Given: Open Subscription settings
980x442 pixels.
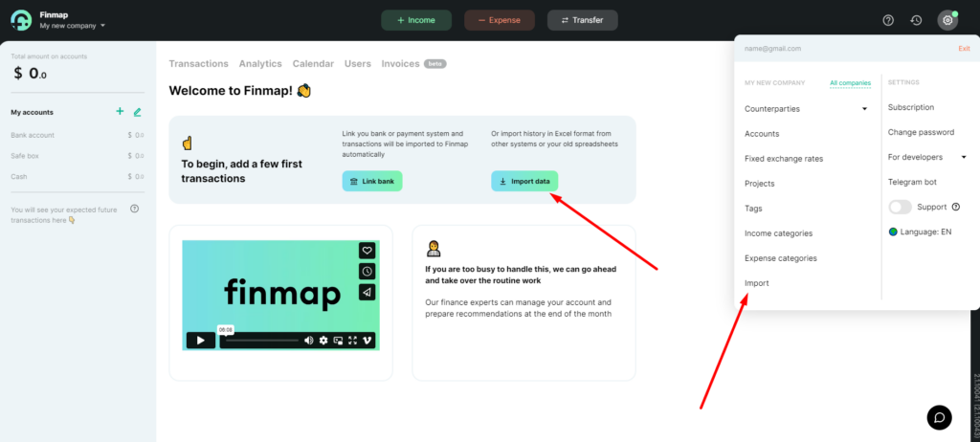Looking at the screenshot, I should 911,107.
